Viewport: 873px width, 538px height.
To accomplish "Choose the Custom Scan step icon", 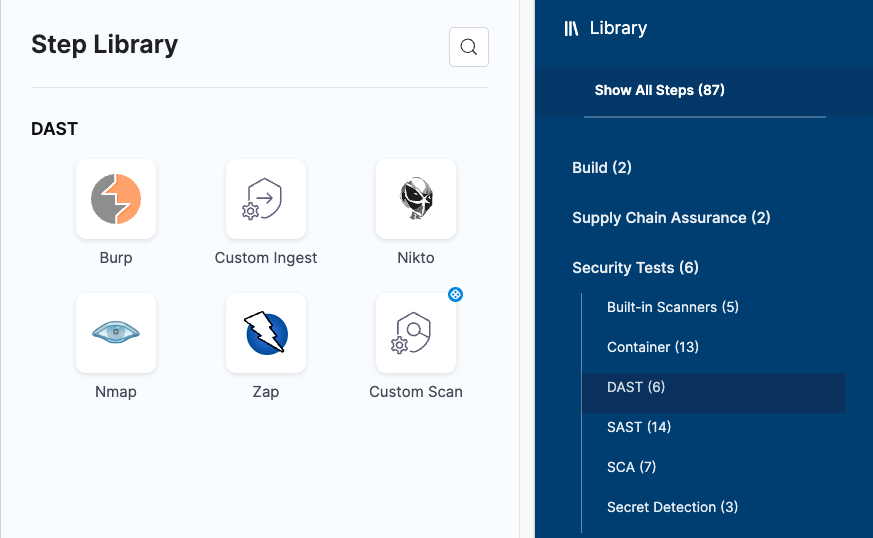I will click(x=416, y=333).
